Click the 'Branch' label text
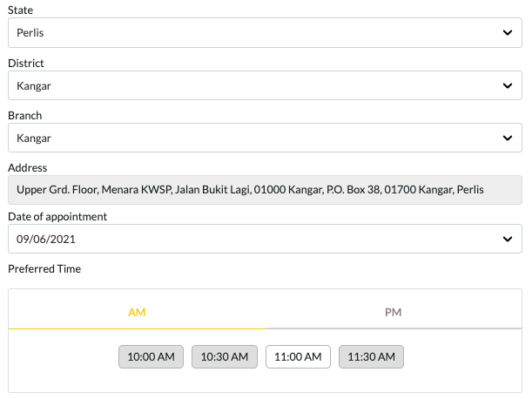 coord(25,116)
